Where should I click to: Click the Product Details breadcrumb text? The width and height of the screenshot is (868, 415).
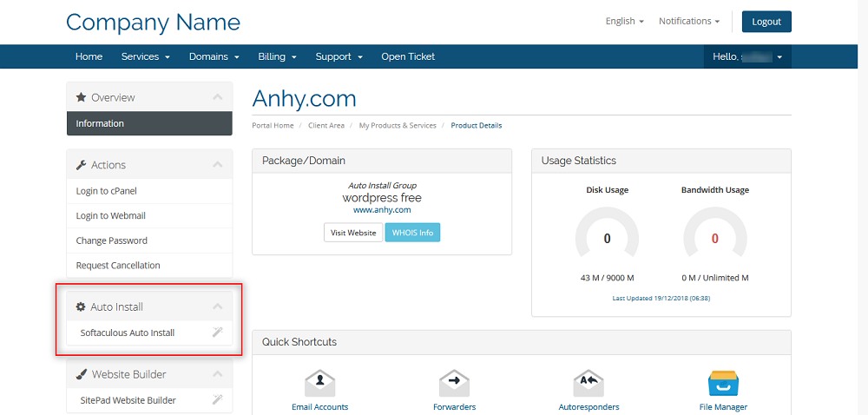[x=476, y=126]
